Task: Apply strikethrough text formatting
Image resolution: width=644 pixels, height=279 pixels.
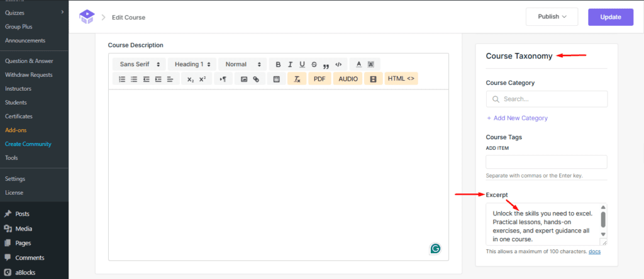Action: click(314, 64)
